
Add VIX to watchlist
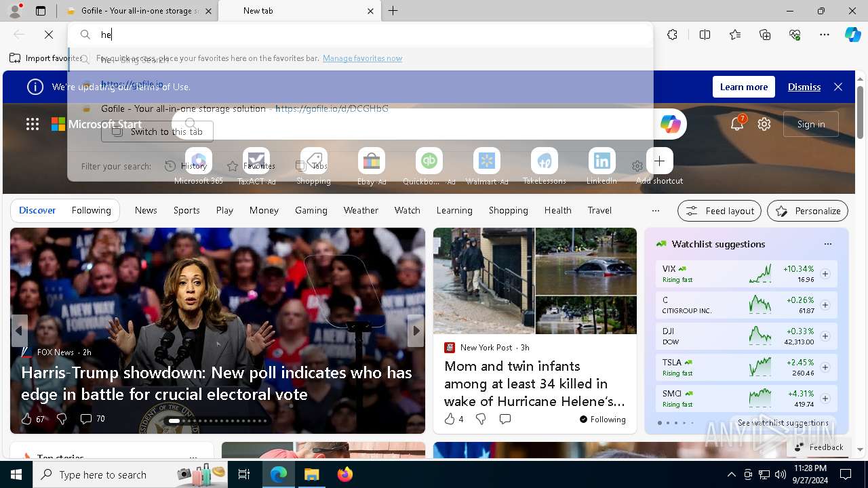[825, 274]
